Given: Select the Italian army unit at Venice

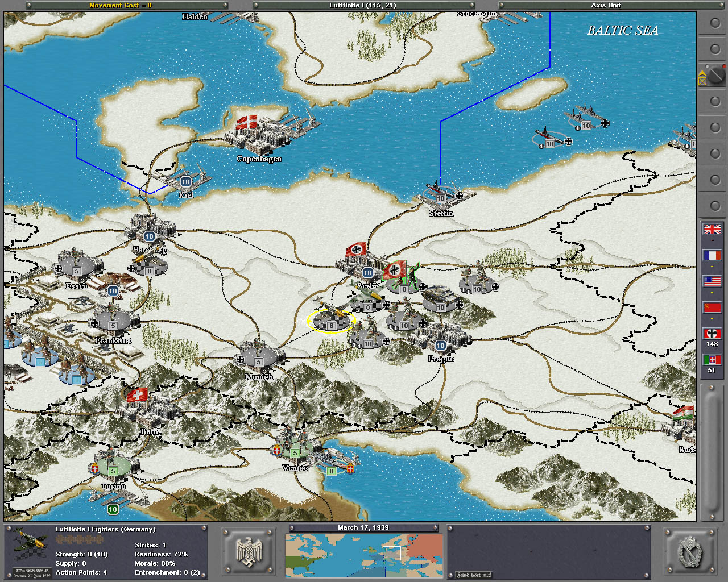Looking at the screenshot, I should (x=295, y=446).
